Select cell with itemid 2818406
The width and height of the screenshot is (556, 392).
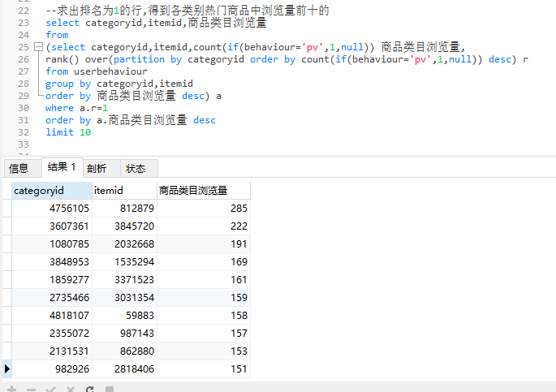tap(124, 369)
